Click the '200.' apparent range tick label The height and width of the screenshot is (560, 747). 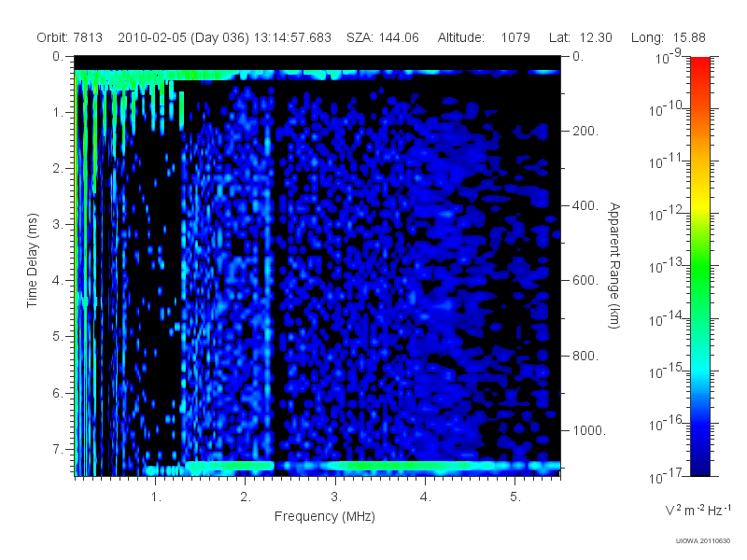tap(585, 131)
